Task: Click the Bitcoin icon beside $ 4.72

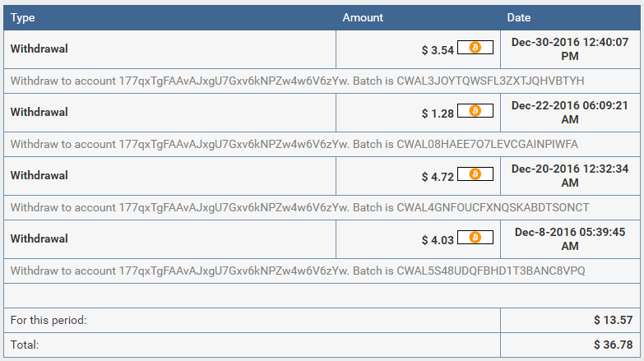Action: coord(475,174)
